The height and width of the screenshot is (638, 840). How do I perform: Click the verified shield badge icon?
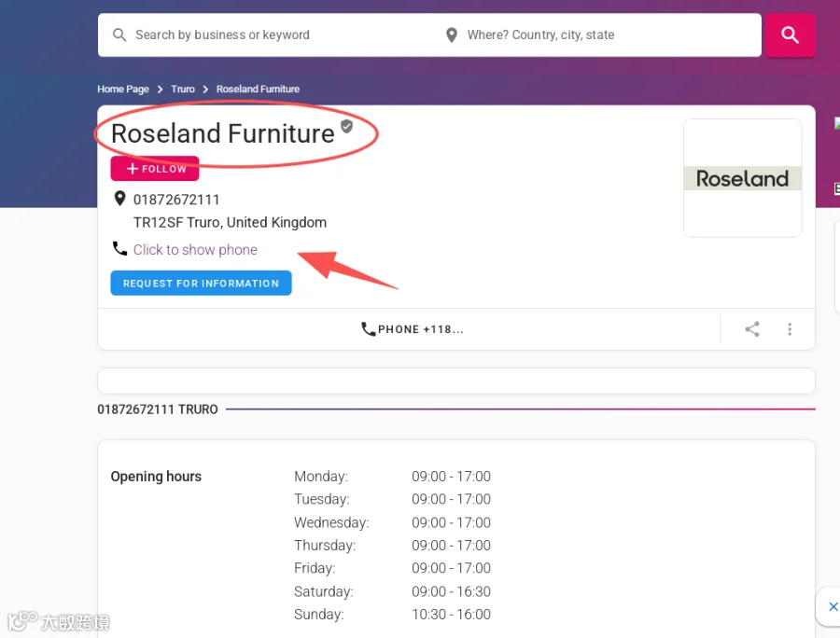346,126
